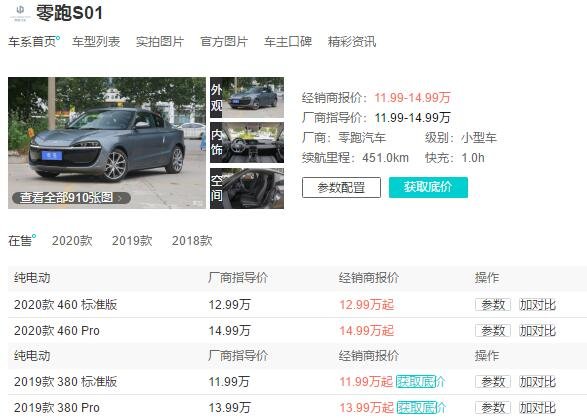The image size is (587, 418).
Task: Select the 2018款 year tab
Action: [192, 241]
